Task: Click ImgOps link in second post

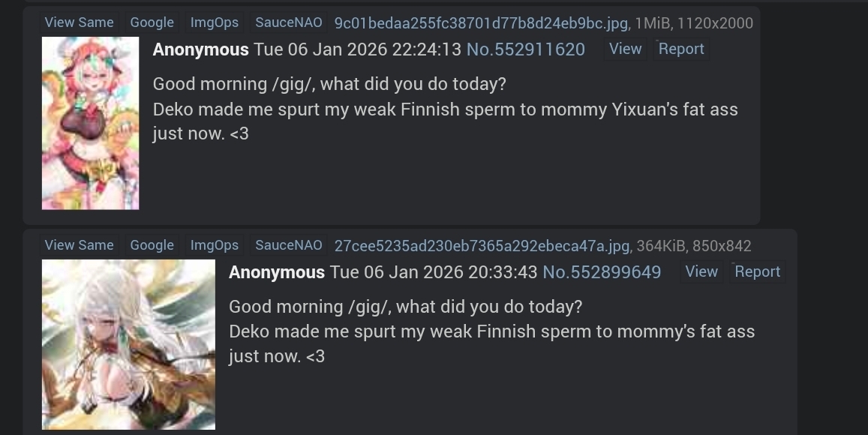Action: pyautogui.click(x=215, y=245)
